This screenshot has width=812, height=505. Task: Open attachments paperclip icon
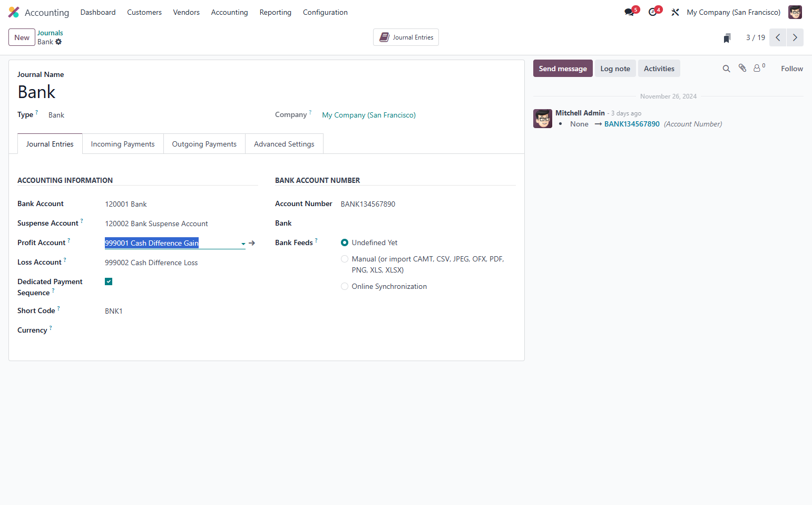coord(742,68)
